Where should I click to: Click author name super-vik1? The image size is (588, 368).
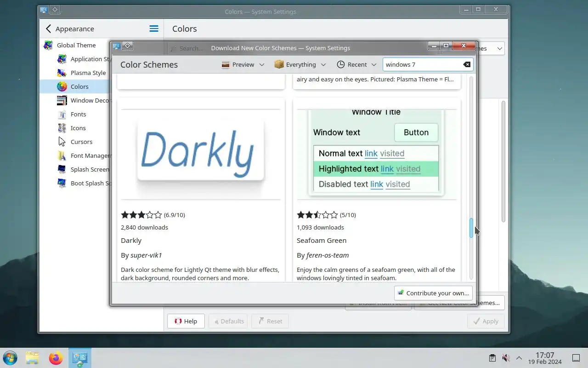point(146,255)
